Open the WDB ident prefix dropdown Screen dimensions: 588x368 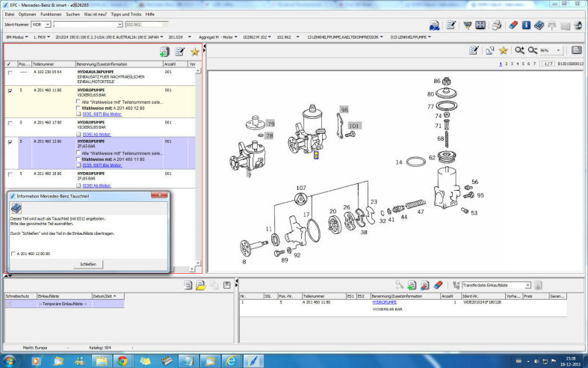(48, 25)
